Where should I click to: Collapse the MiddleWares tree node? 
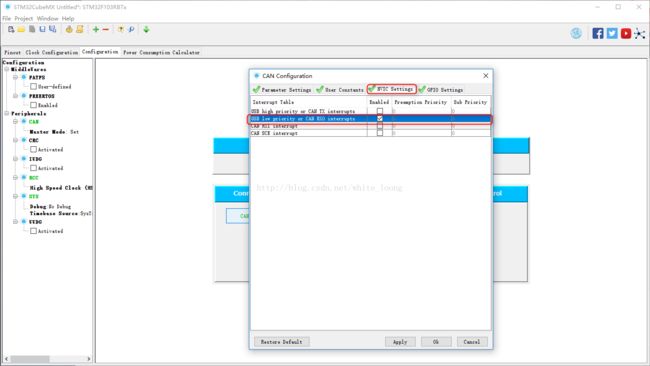tap(7, 69)
